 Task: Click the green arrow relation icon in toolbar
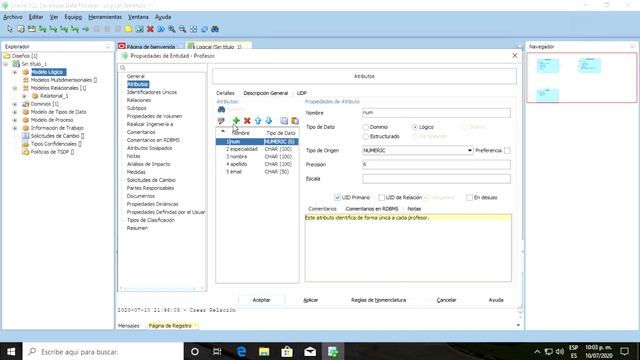[85, 29]
